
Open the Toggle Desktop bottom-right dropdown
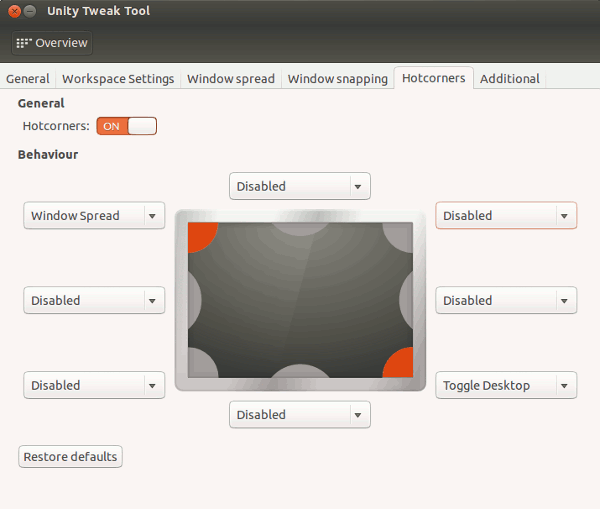(506, 385)
